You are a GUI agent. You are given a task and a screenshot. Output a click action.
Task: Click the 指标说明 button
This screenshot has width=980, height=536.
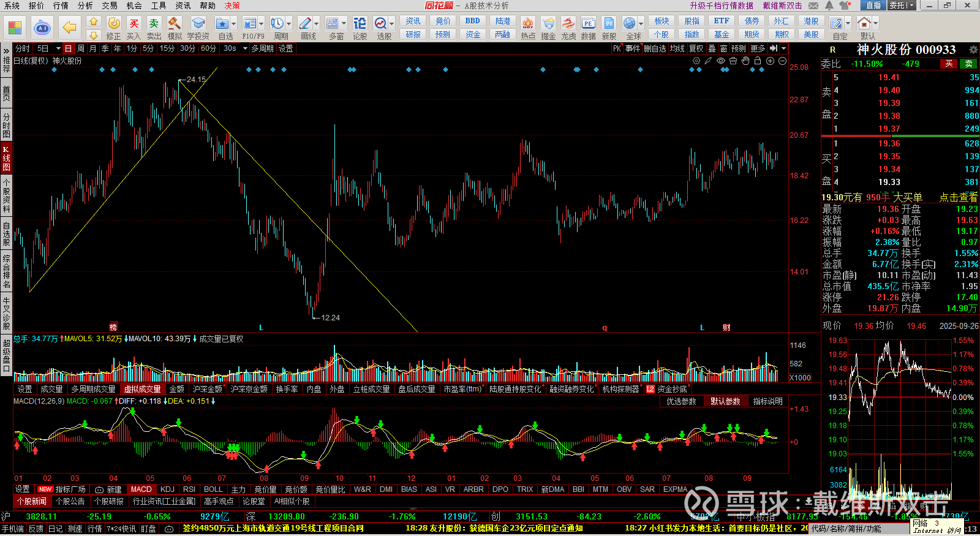pyautogui.click(x=768, y=401)
